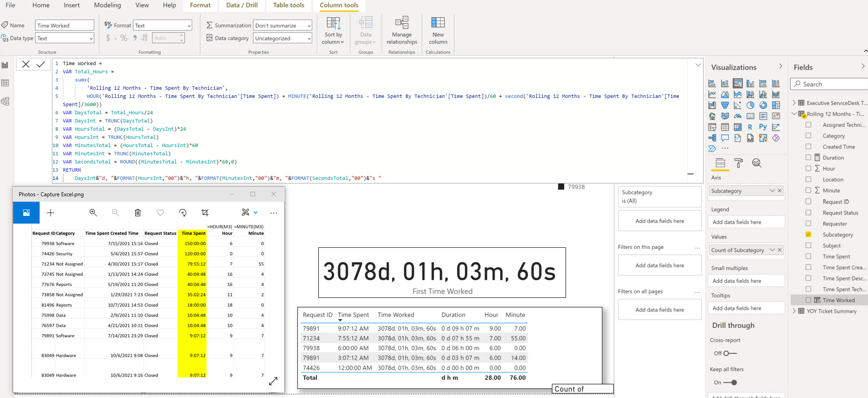Zoom in on the image in Photos
This screenshot has width=868, height=398.
click(93, 213)
